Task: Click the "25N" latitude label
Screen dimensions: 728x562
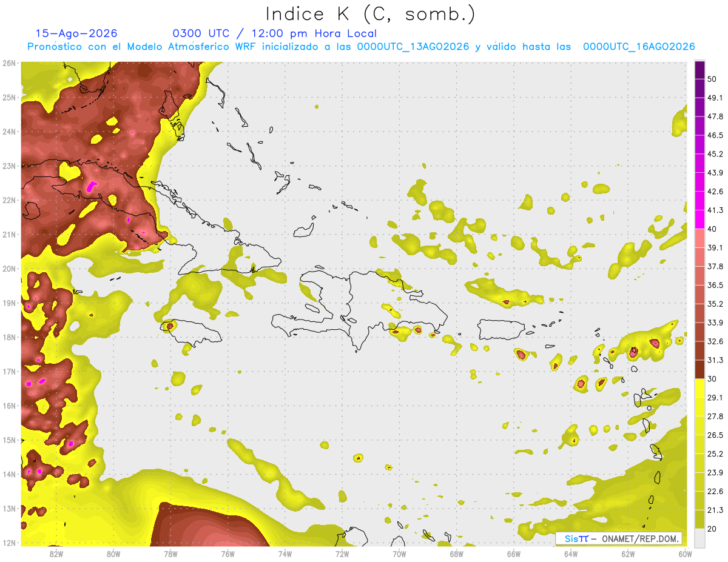Action: click(x=9, y=97)
